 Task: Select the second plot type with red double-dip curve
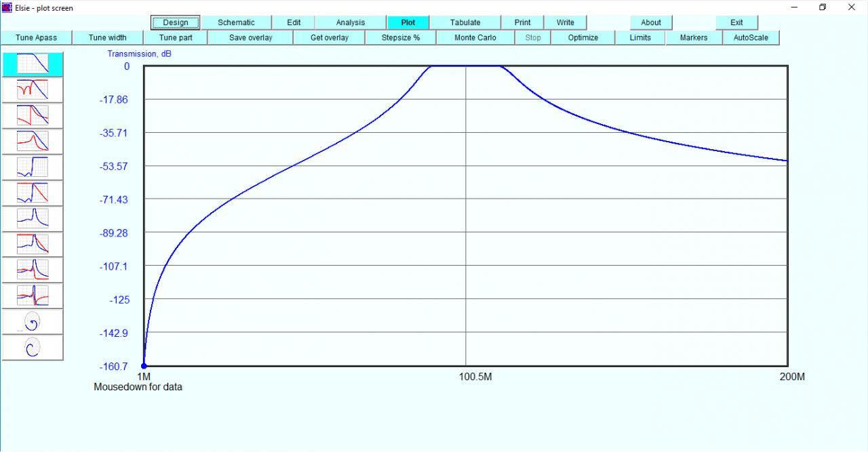33,90
